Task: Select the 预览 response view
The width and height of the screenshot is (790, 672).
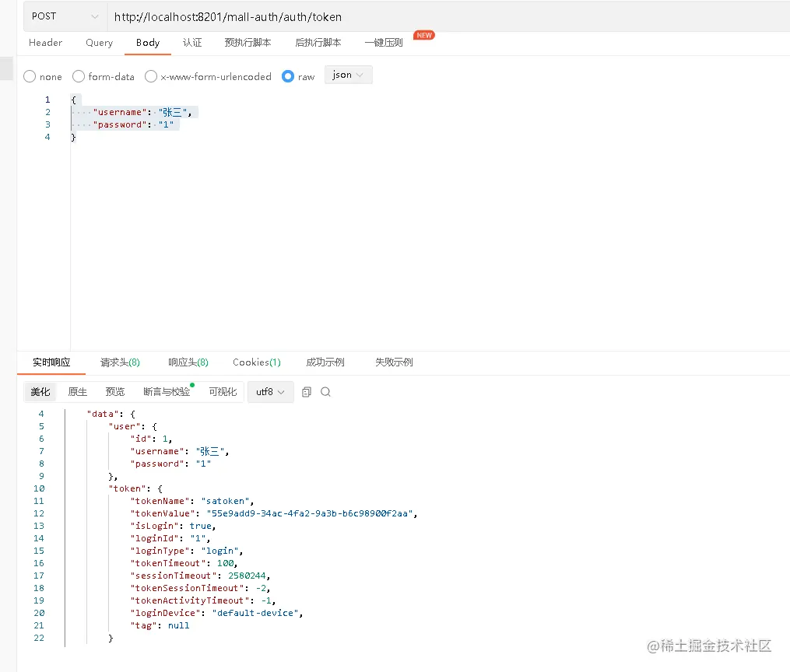Action: pos(115,392)
